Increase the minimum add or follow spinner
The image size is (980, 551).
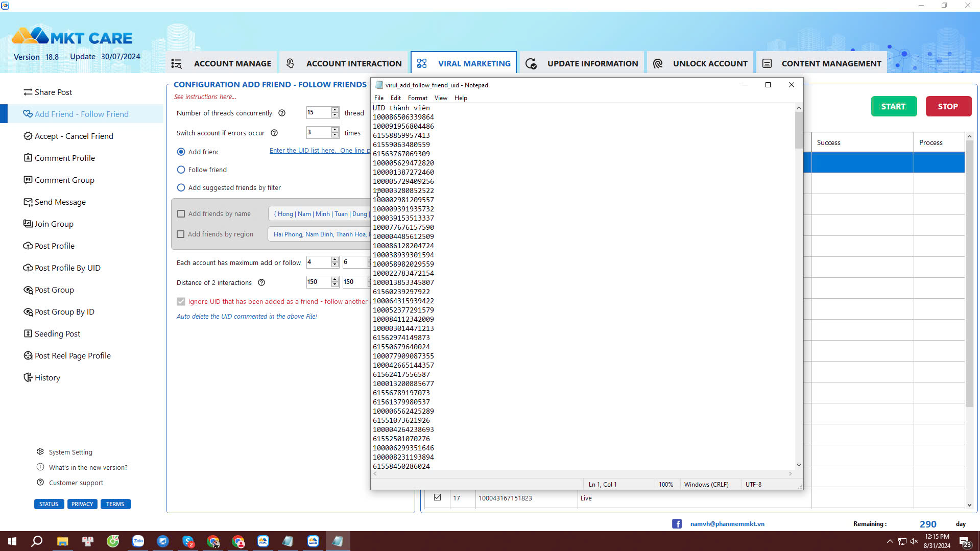click(x=335, y=259)
